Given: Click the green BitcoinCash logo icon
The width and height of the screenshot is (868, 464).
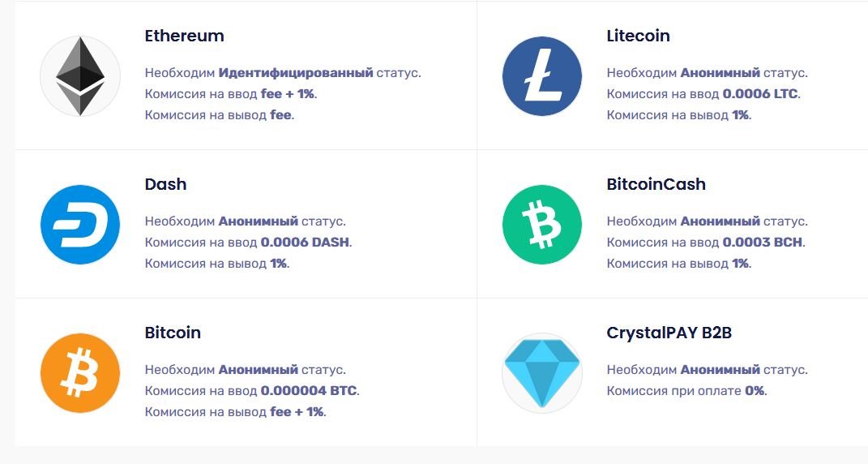Looking at the screenshot, I should (541, 225).
